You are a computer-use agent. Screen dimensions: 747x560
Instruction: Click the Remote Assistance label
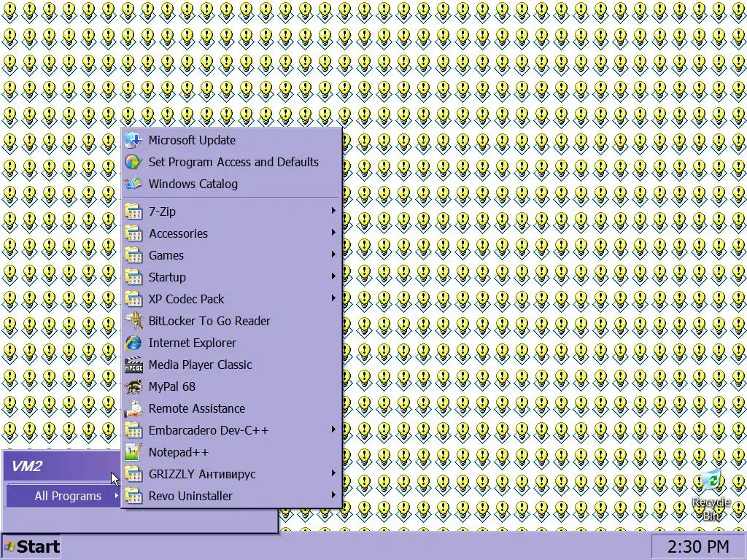coord(197,408)
